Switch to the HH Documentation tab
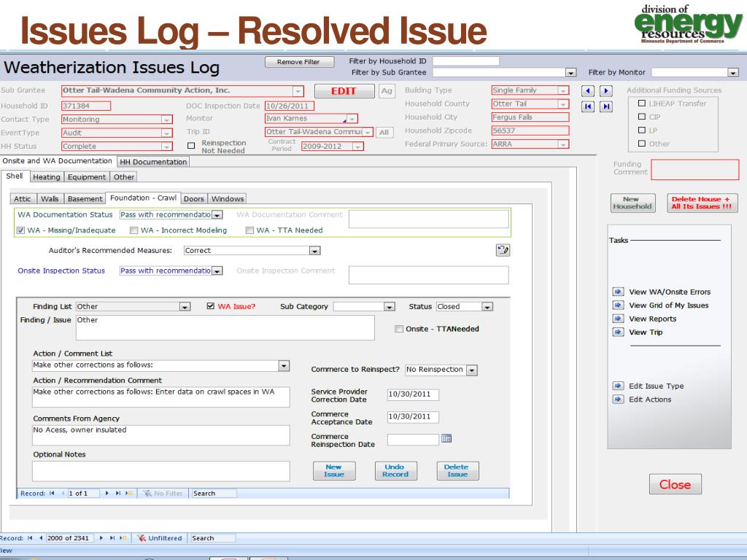The image size is (747, 560). tap(152, 162)
